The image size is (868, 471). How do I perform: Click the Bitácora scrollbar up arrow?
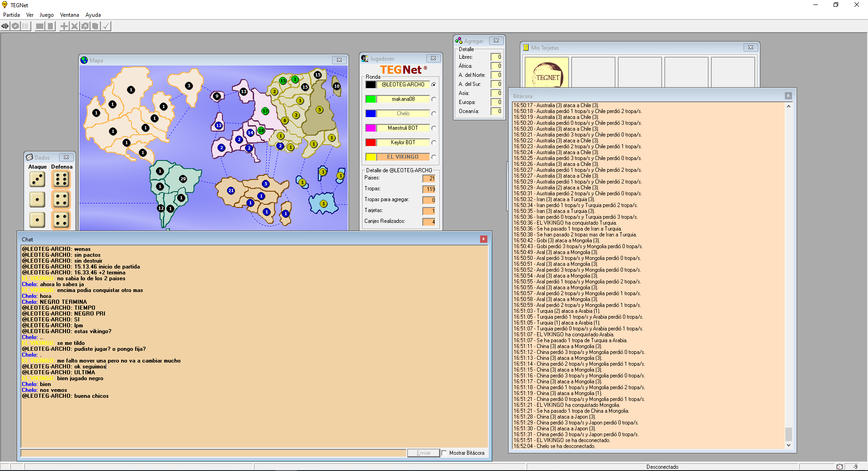pos(788,107)
